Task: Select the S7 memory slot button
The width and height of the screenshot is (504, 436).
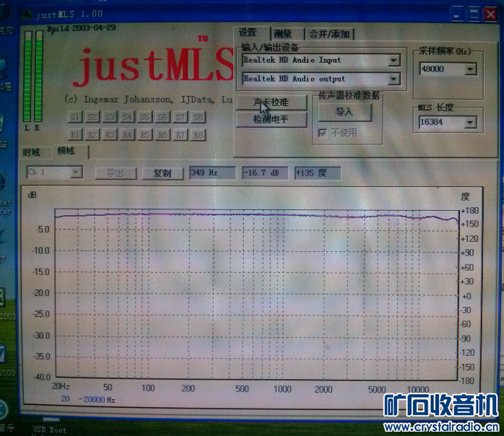Action: point(180,117)
